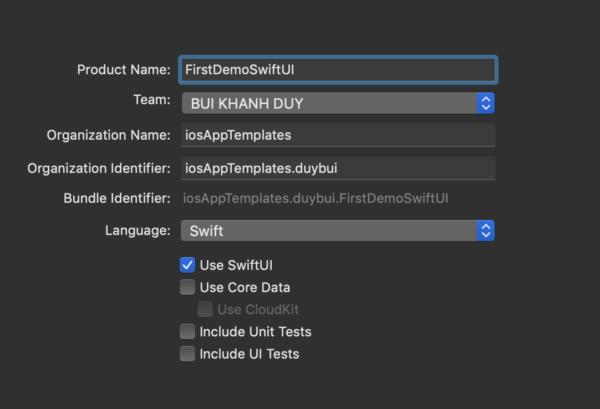Open the Team dropdown showing BUI KHANH DUY
Screen dimensions: 600x409
click(x=330, y=103)
